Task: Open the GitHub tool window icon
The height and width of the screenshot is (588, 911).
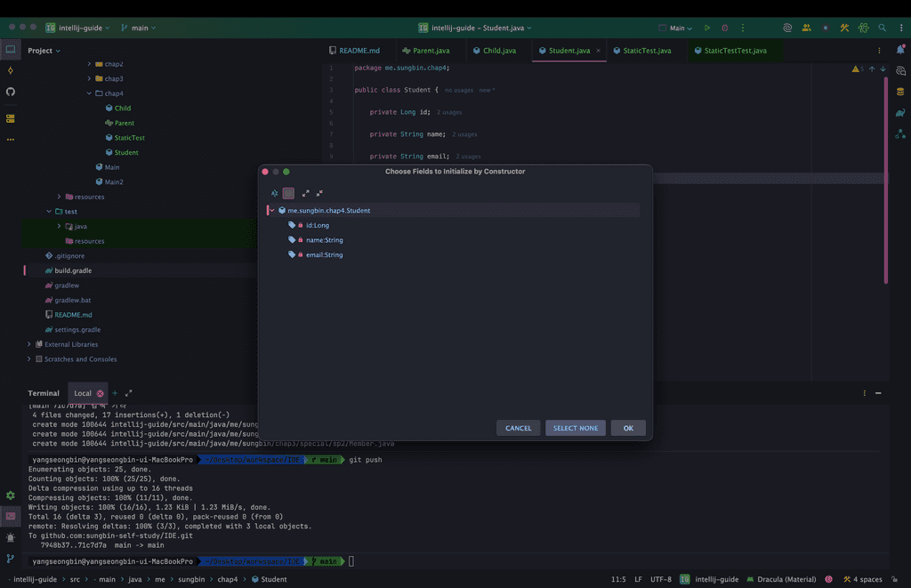Action: 11,92
